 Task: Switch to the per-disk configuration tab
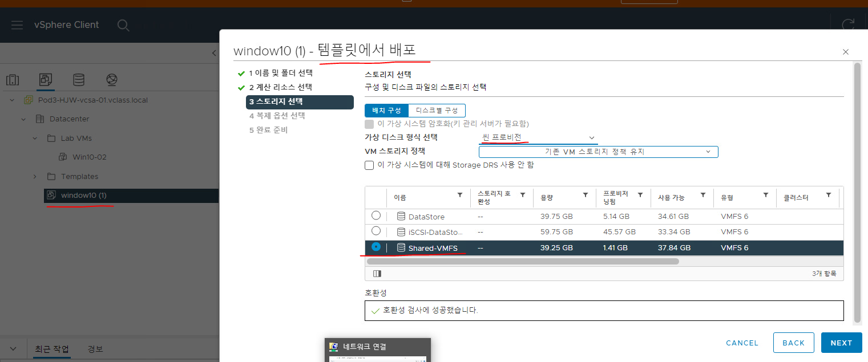tap(437, 111)
